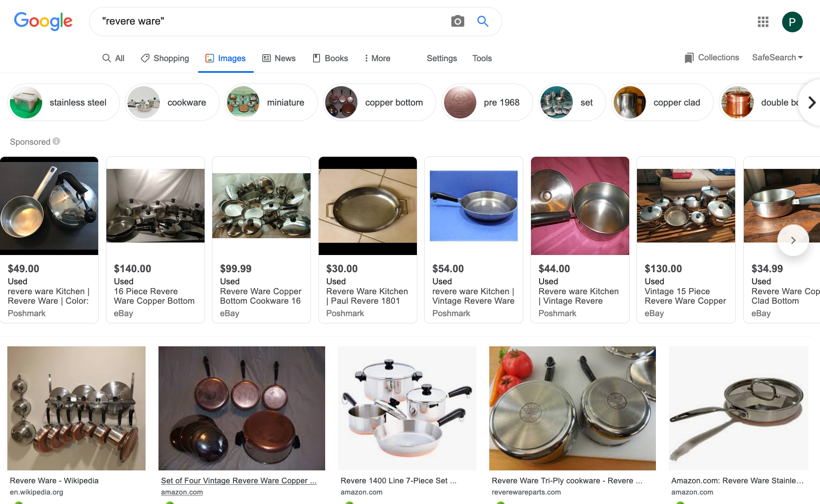This screenshot has width=820, height=504.
Task: Click the carousel next arrow over sponsored results
Action: pos(793,240)
